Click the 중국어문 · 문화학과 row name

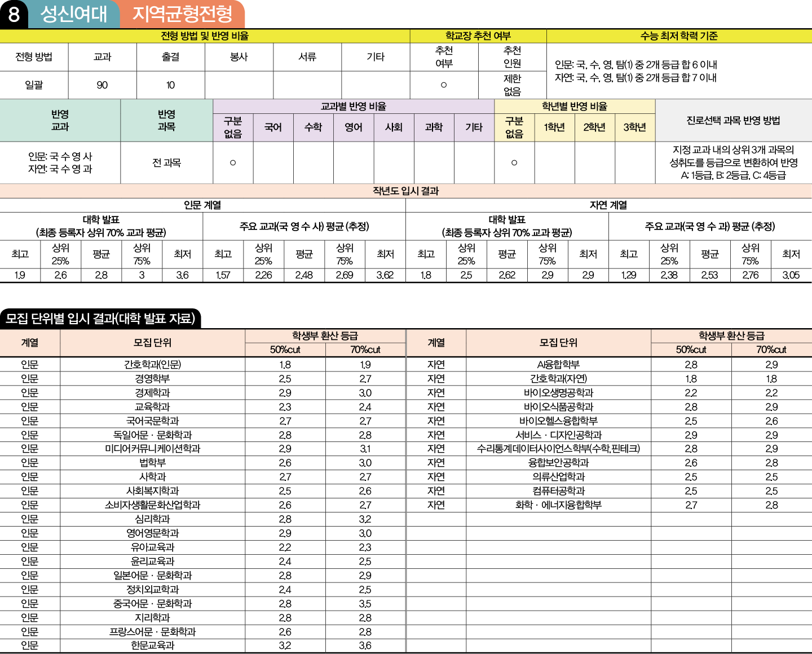[x=152, y=604]
